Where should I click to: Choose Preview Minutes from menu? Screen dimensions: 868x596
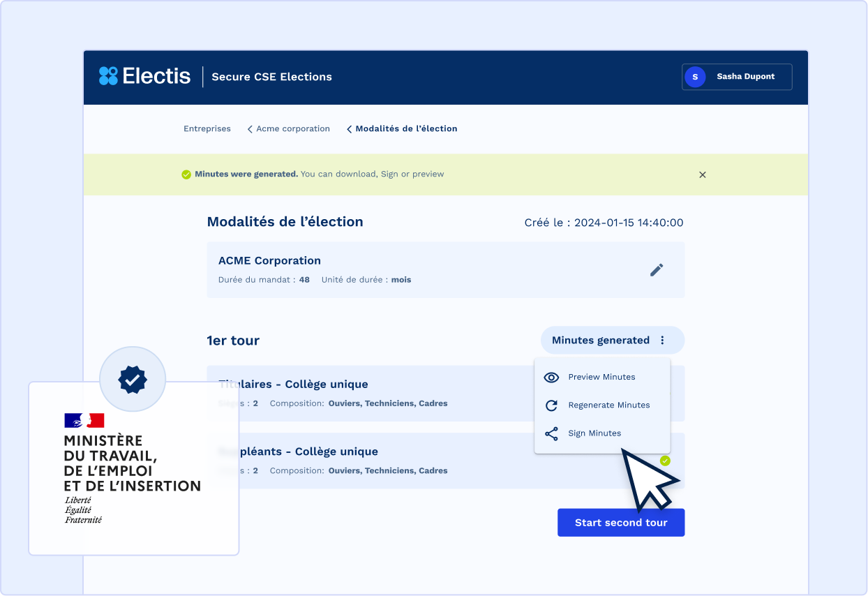click(602, 377)
